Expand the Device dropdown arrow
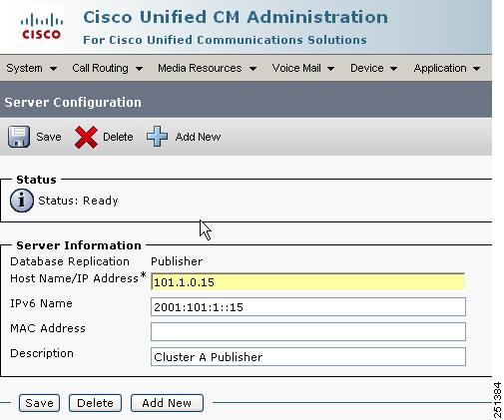This screenshot has height=420, width=504. coord(393,69)
